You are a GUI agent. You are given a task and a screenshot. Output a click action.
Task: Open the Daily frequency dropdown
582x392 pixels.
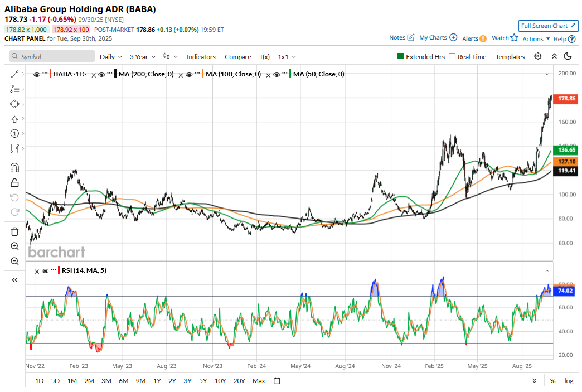coord(110,57)
